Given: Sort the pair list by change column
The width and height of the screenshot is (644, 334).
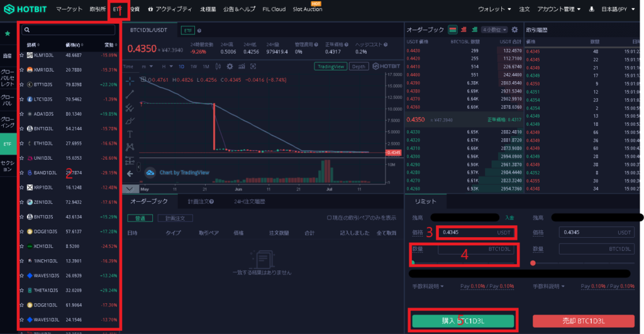Looking at the screenshot, I should coord(110,45).
